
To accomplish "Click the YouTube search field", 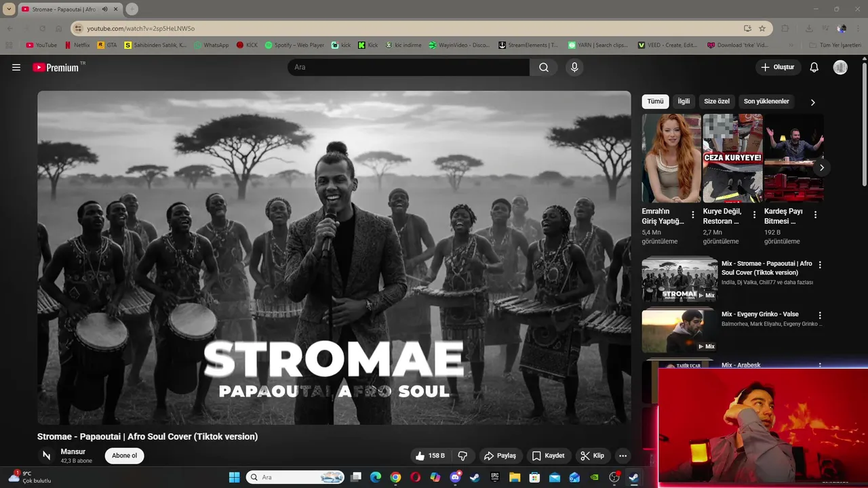I will (408, 67).
